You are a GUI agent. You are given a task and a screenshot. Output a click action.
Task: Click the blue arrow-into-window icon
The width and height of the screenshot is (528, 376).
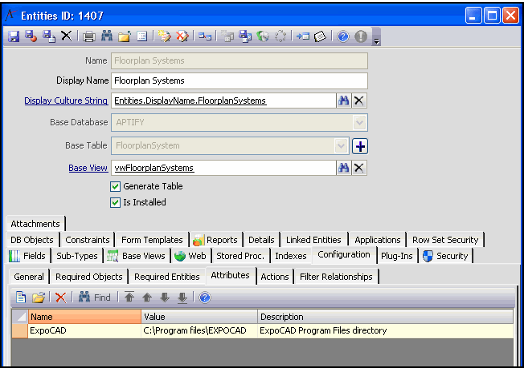[303, 36]
